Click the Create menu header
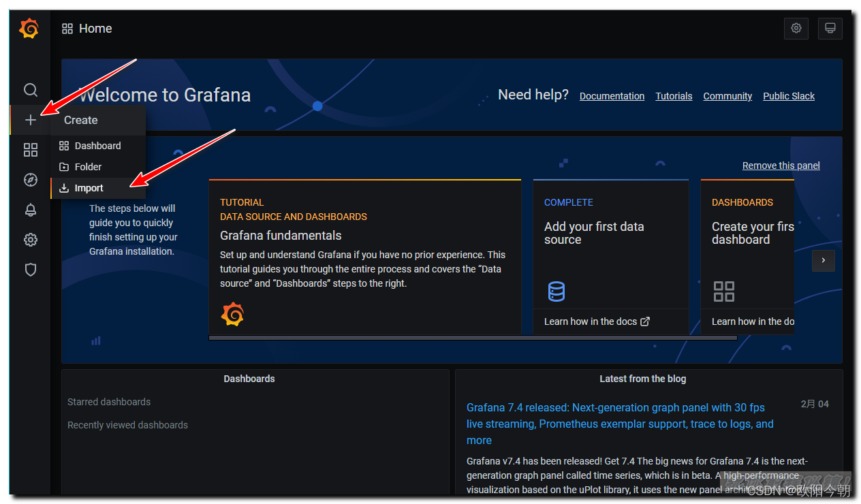The height and width of the screenshot is (504, 861). [x=98, y=120]
